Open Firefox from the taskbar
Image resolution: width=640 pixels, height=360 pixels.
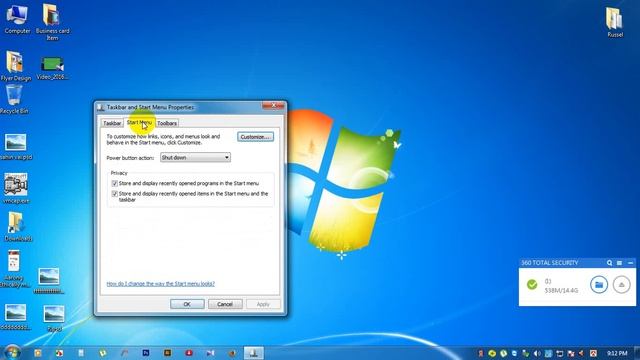coord(232,353)
